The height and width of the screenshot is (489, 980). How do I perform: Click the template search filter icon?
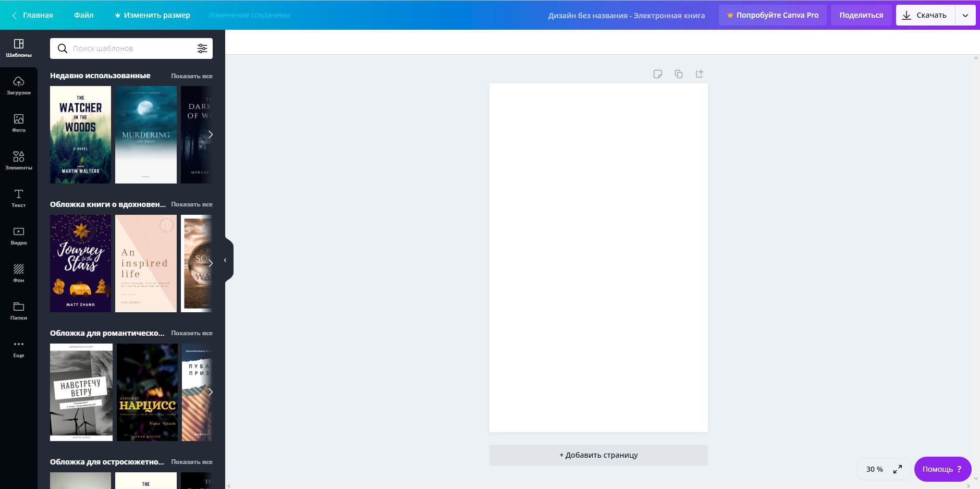pos(202,48)
